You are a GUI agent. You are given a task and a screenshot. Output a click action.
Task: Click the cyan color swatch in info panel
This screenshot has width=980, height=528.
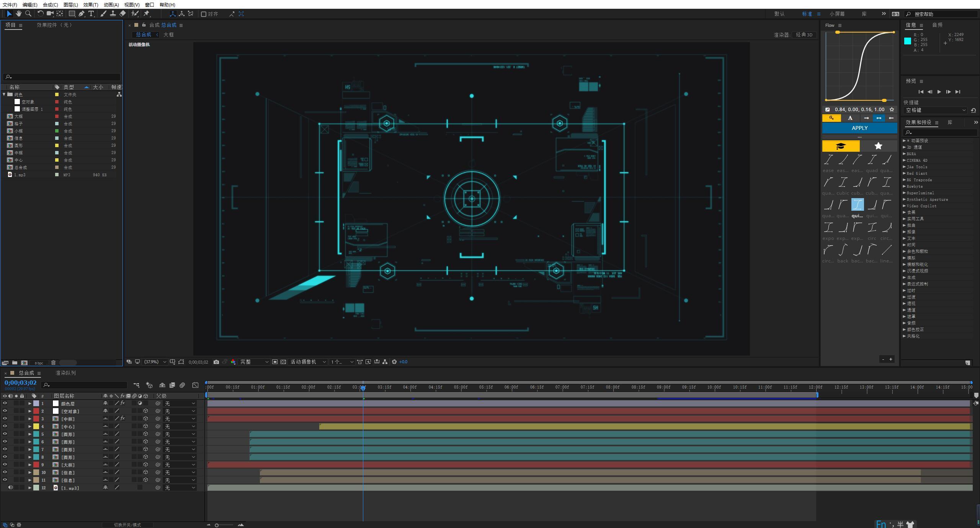(x=907, y=41)
